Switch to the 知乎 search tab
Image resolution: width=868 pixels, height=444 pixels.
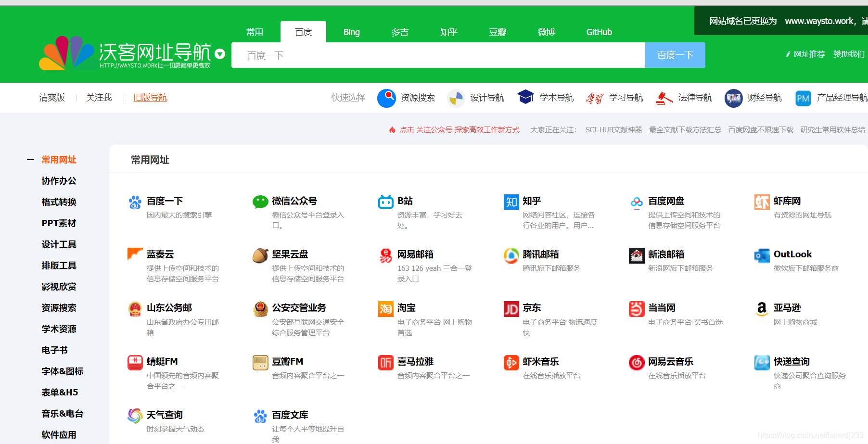[448, 32]
